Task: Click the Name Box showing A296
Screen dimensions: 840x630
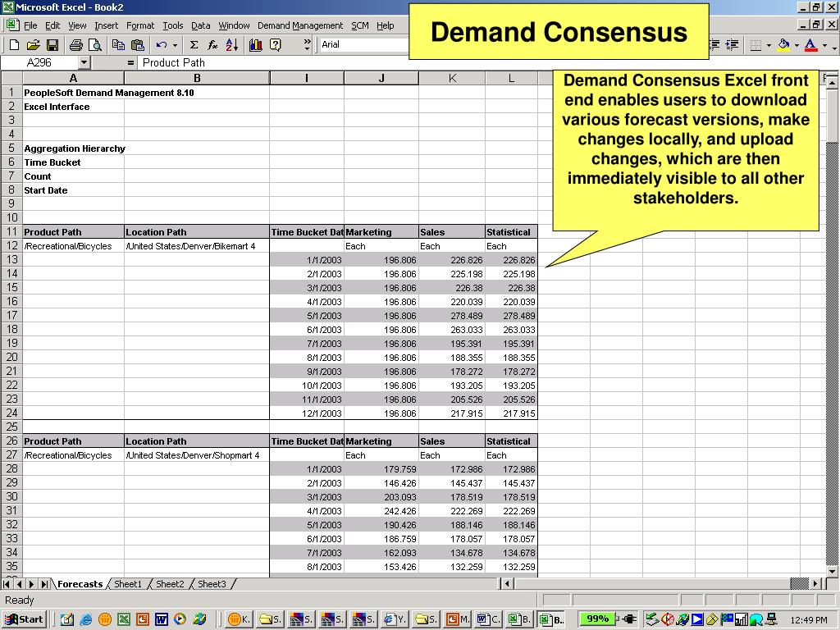Action: click(39, 62)
